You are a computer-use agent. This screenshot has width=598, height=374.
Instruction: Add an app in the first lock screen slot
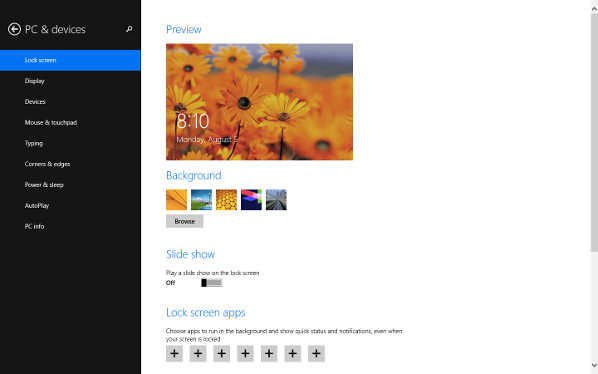click(174, 353)
